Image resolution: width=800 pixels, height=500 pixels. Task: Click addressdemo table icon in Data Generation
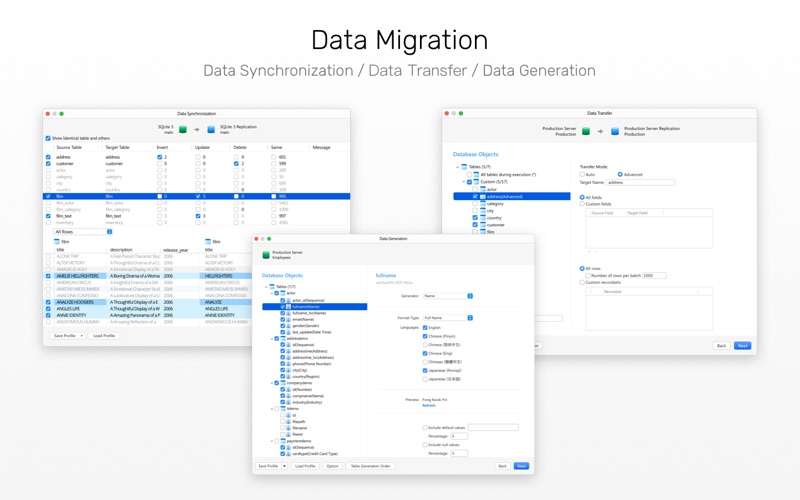click(283, 338)
